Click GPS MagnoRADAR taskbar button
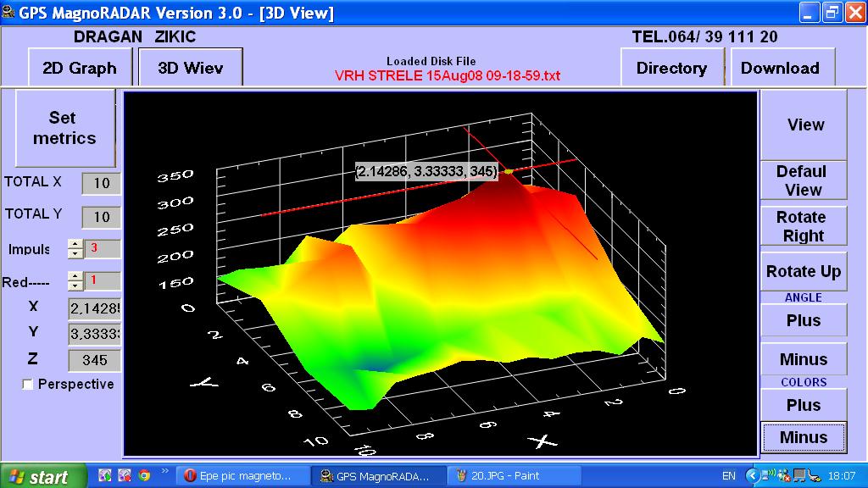This screenshot has width=868, height=488. 378,476
